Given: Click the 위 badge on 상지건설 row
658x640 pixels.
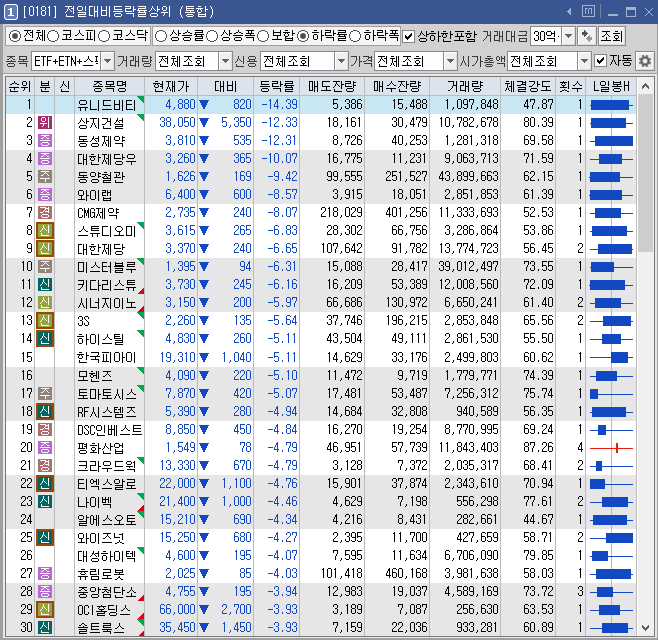Looking at the screenshot, I should point(45,123).
